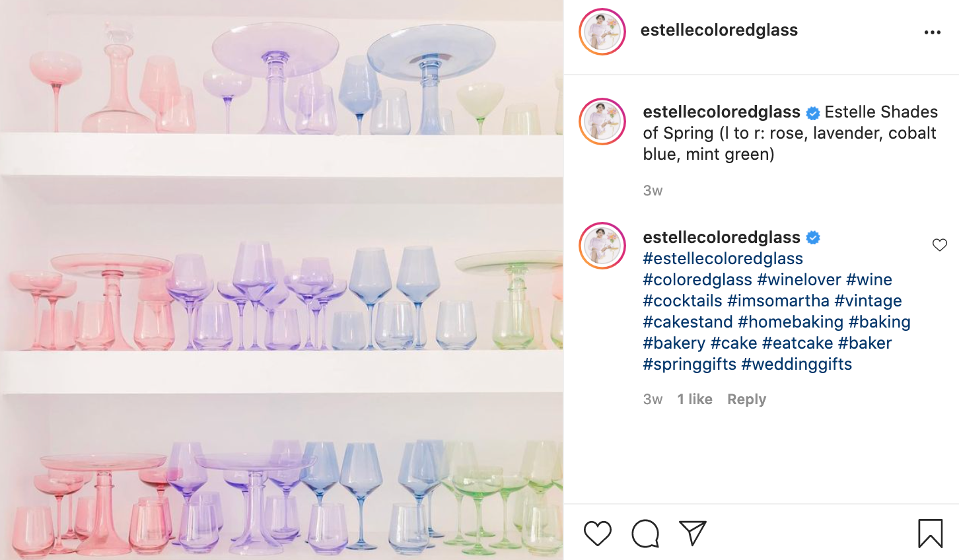Click the hashtag comment's profile avatar
This screenshot has height=560, width=959.
pos(602,246)
